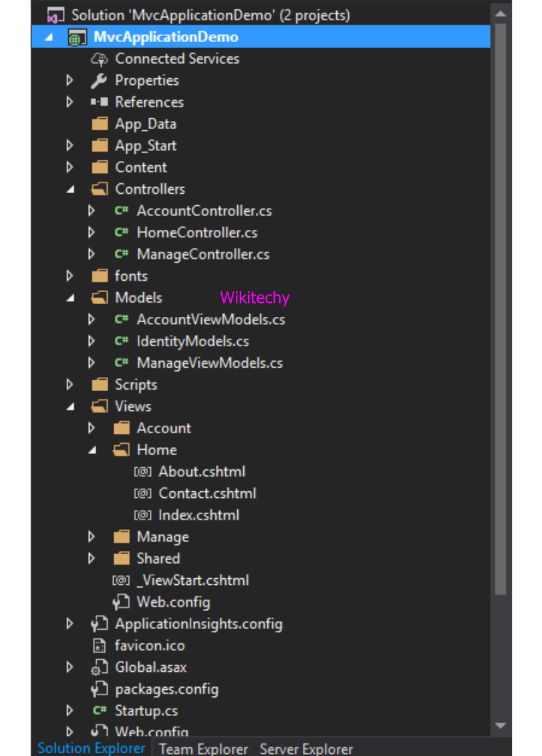Click the References icon
Viewport: 542px width, 756px height.
tap(99, 102)
